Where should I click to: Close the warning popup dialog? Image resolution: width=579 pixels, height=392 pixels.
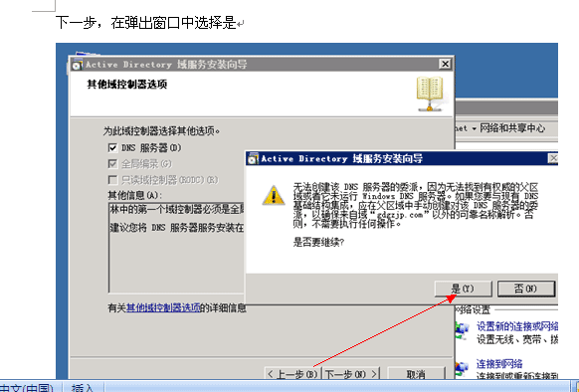point(553,158)
